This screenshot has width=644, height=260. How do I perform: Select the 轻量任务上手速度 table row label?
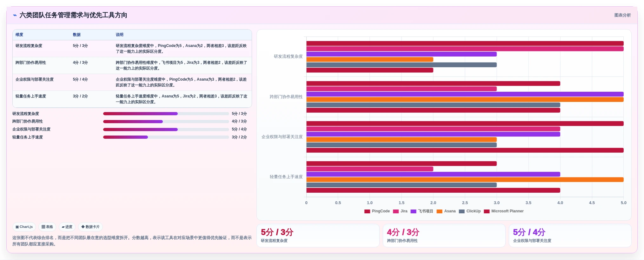pyautogui.click(x=31, y=96)
